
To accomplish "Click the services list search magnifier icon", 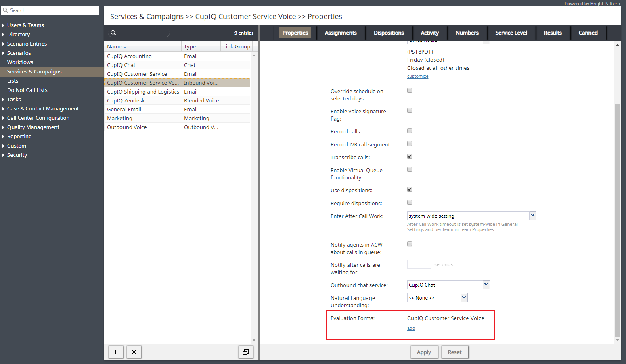I will point(113,33).
